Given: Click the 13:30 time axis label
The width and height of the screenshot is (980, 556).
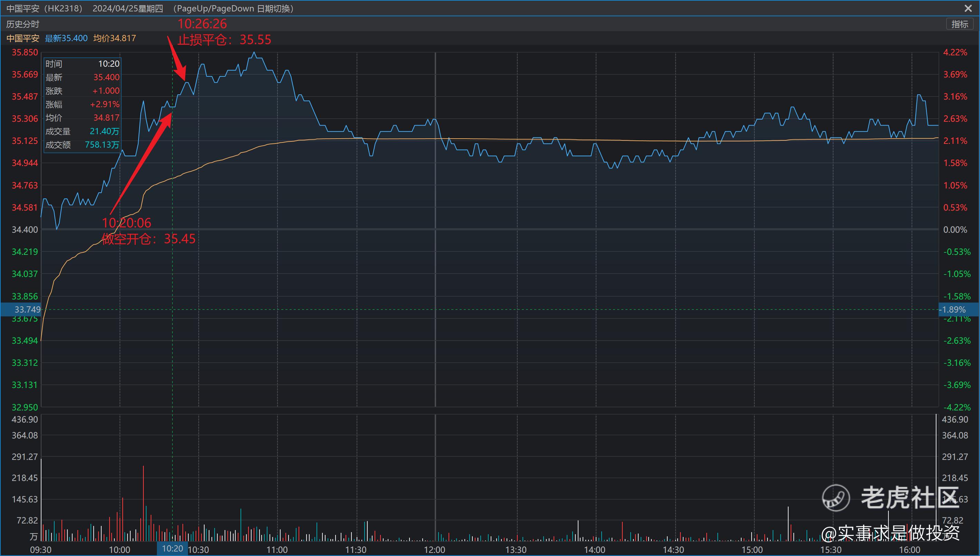Looking at the screenshot, I should tap(516, 550).
